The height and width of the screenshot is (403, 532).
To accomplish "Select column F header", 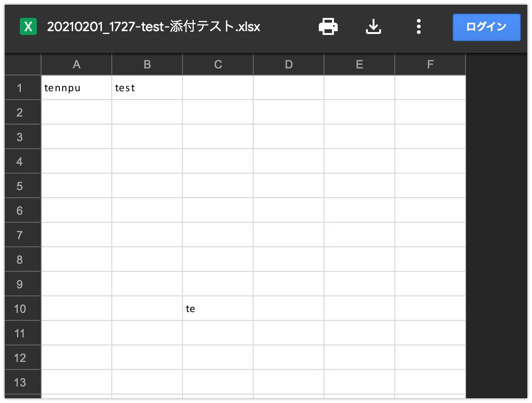I will (430, 65).
